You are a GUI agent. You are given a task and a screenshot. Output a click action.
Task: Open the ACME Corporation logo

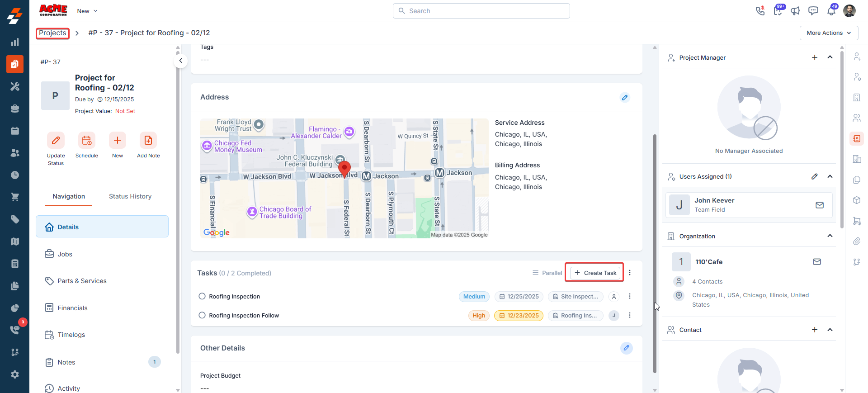[x=53, y=10]
